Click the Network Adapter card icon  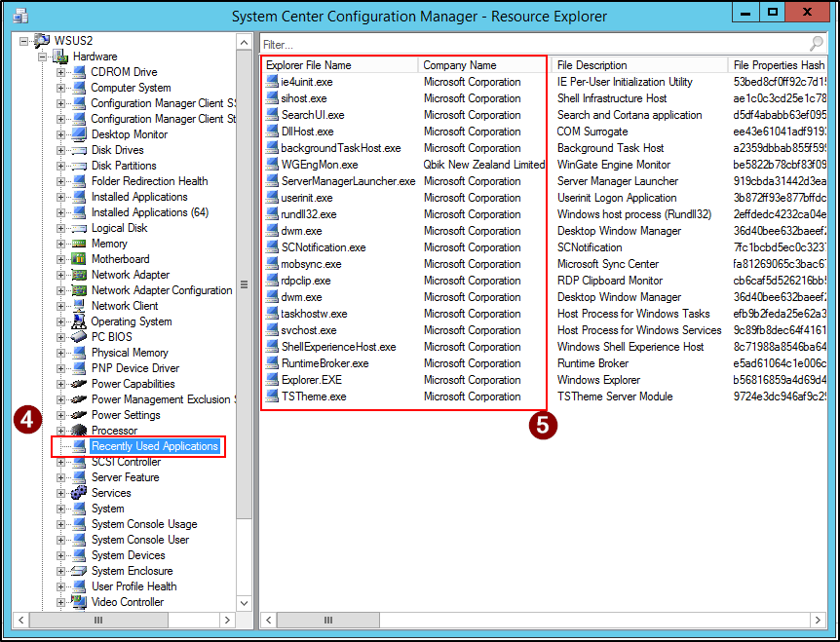point(79,275)
